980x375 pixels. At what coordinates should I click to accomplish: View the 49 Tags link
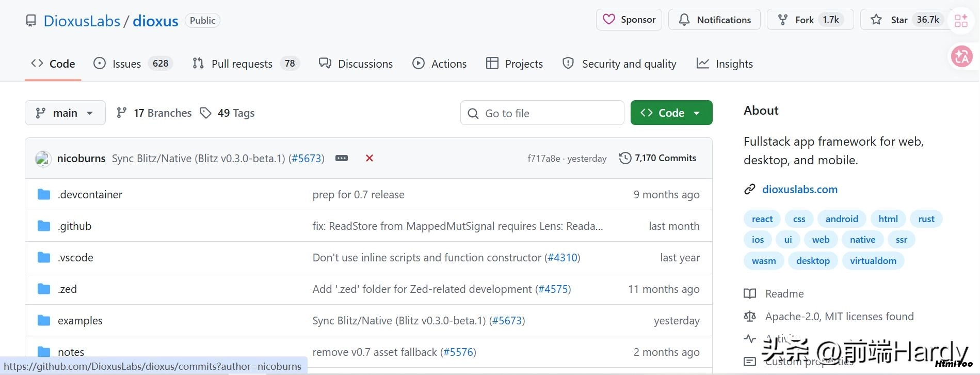click(227, 113)
